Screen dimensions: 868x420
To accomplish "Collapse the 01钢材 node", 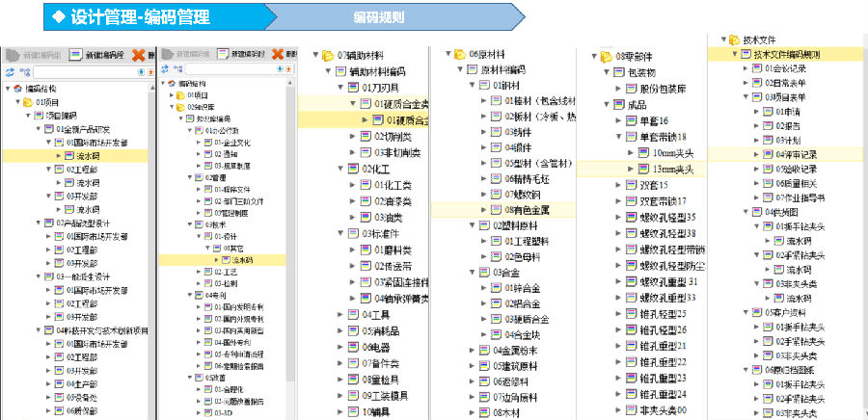I will tap(473, 85).
